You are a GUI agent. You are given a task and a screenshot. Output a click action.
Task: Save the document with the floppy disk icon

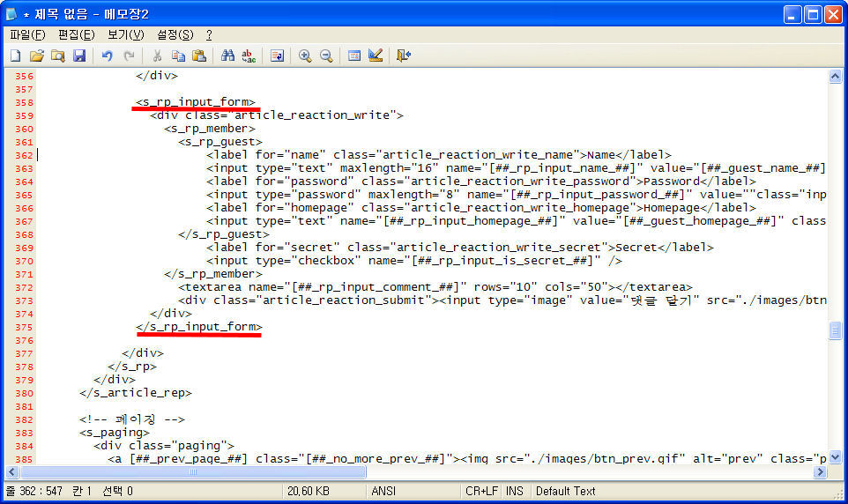tap(79, 56)
